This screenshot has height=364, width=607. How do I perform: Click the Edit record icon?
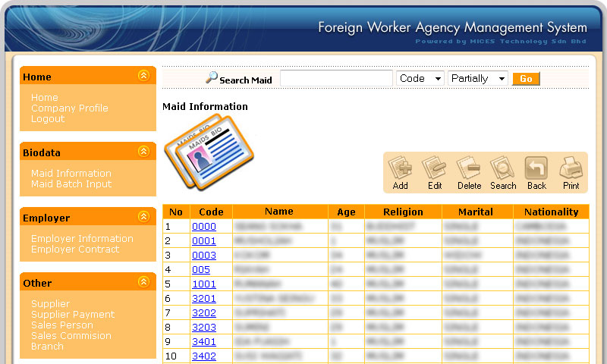[434, 168]
